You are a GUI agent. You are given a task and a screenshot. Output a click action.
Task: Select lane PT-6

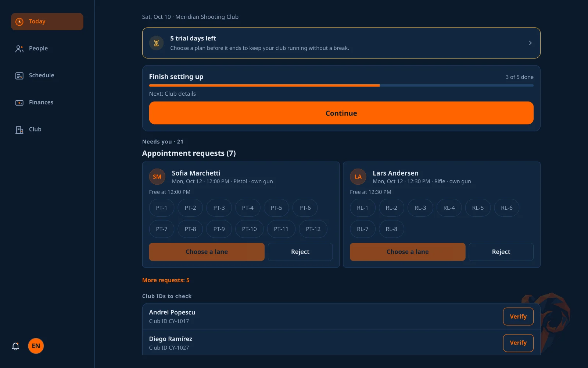305,208
